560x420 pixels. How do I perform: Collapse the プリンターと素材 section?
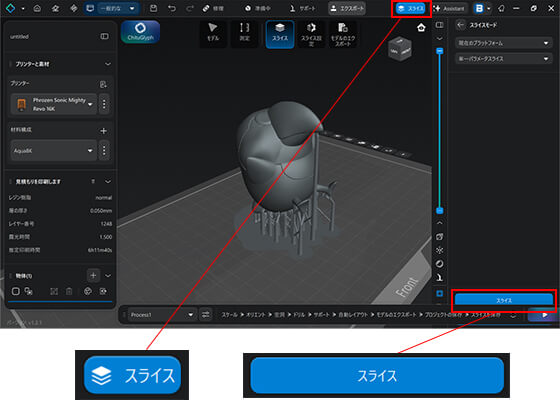tap(108, 64)
